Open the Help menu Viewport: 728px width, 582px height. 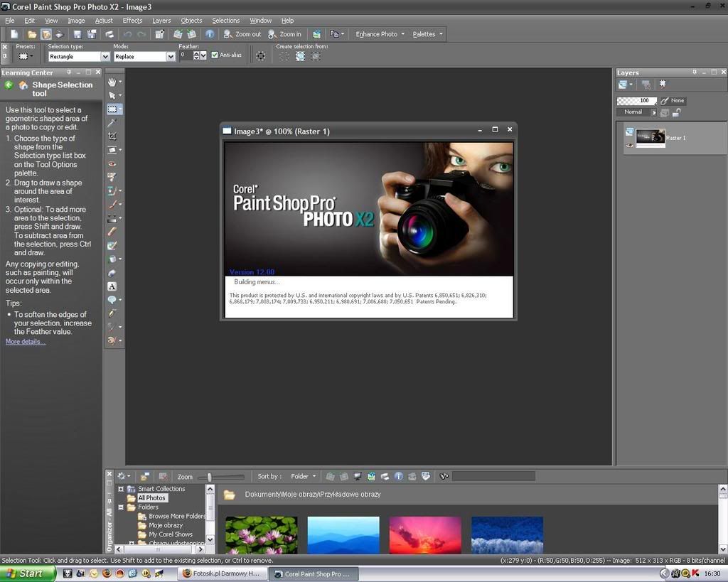(x=287, y=21)
